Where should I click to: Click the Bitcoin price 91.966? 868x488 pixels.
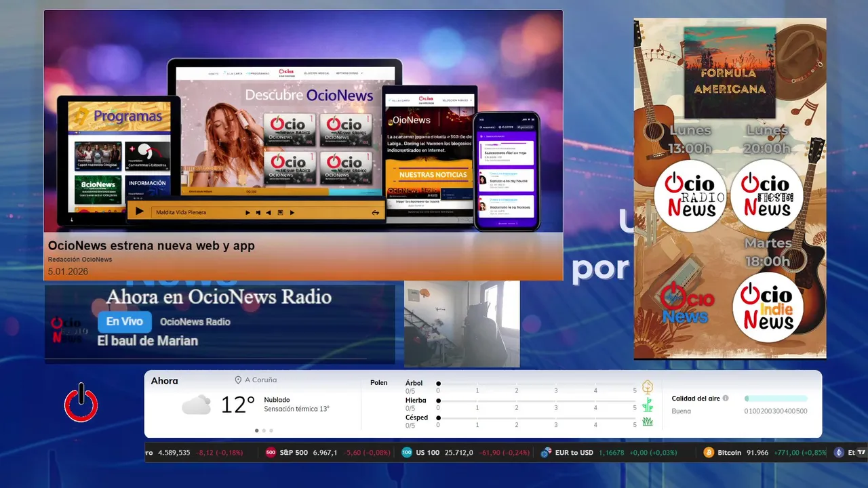coord(757,452)
